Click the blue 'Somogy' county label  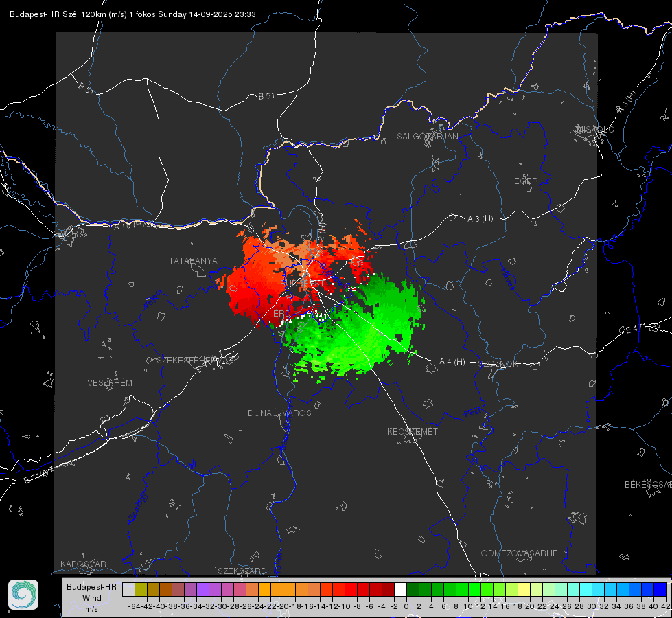tap(138, 507)
